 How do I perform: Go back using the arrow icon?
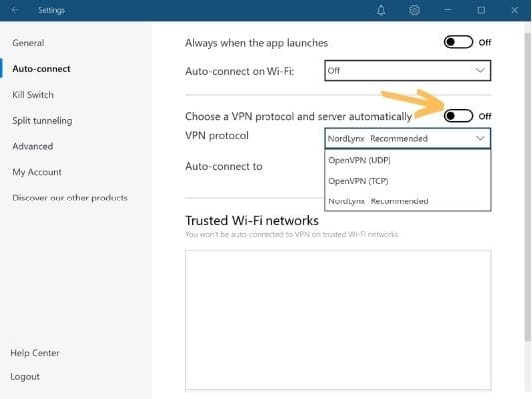point(15,10)
